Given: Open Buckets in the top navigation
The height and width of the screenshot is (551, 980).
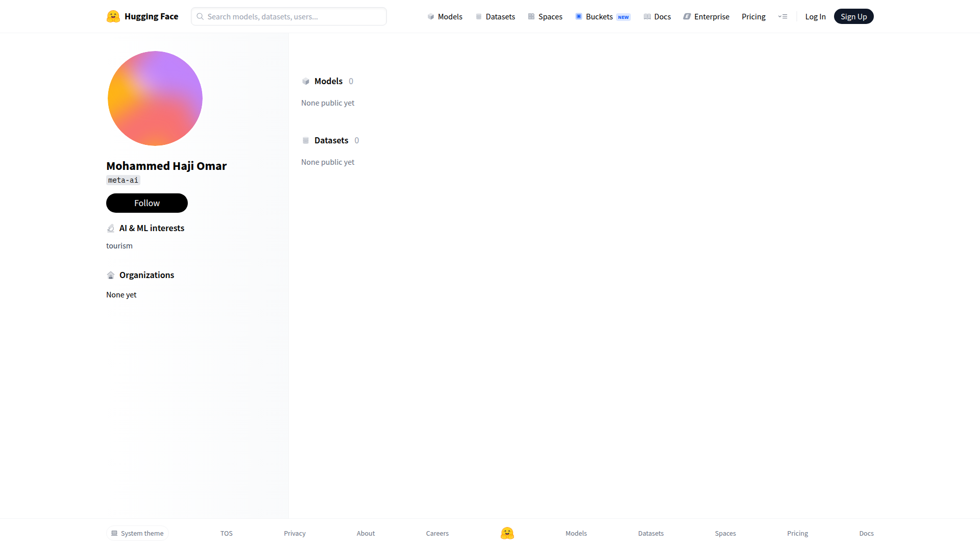Looking at the screenshot, I should [603, 17].
